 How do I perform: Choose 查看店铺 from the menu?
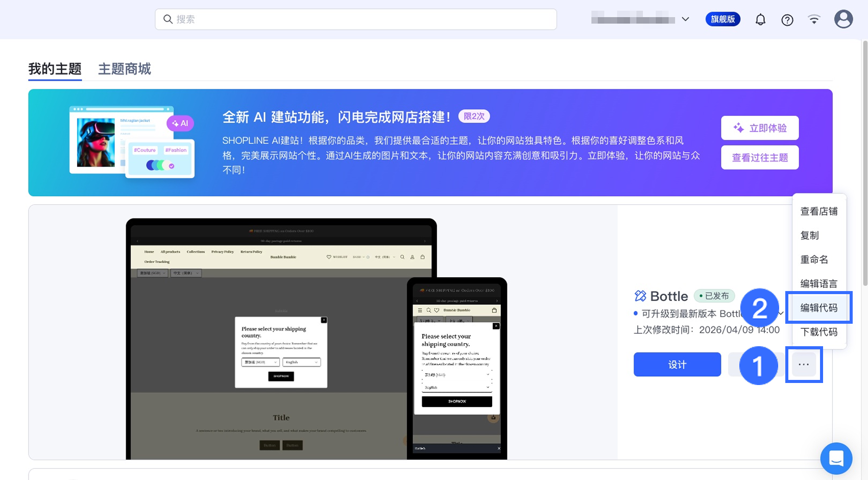(x=818, y=211)
